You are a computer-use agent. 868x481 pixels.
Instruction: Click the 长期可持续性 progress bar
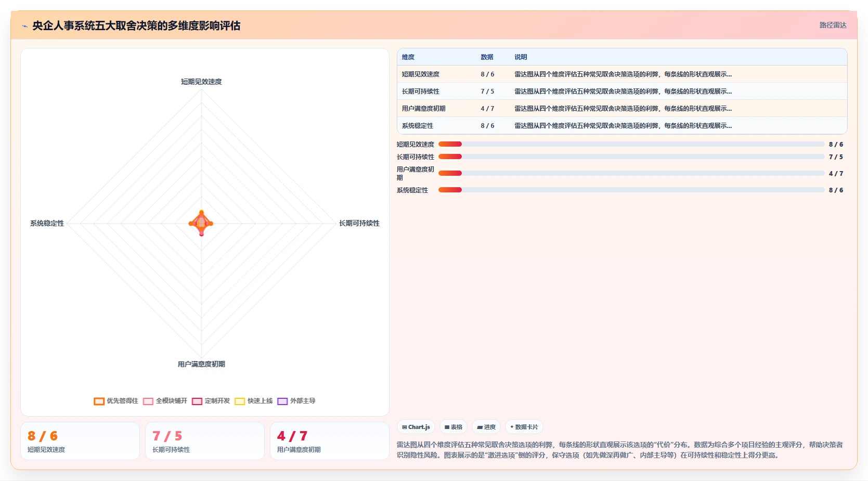click(631, 157)
